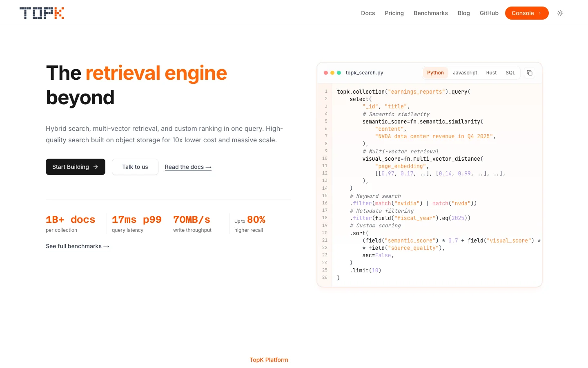The height and width of the screenshot is (368, 588).
Task: Click the 'asc=False,' code line
Action: [378, 255]
